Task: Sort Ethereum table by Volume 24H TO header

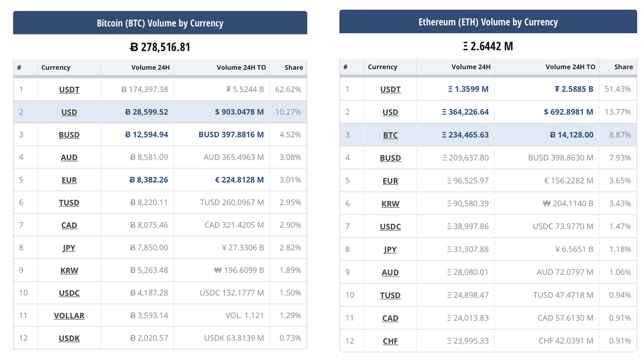Action: tap(571, 67)
